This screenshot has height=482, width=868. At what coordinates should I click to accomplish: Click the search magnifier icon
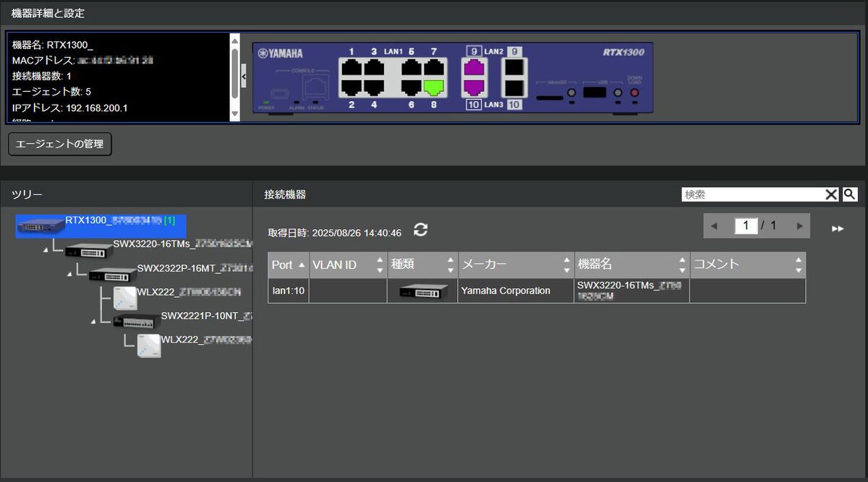(849, 194)
